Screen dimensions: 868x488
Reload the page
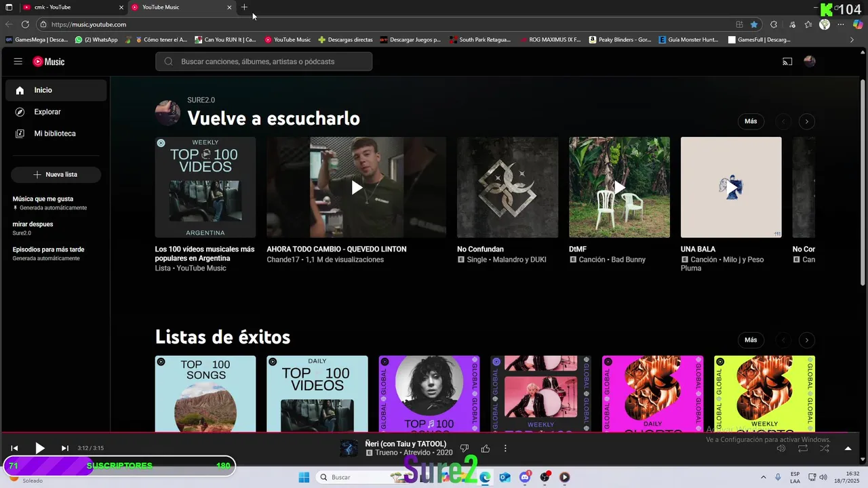25,24
